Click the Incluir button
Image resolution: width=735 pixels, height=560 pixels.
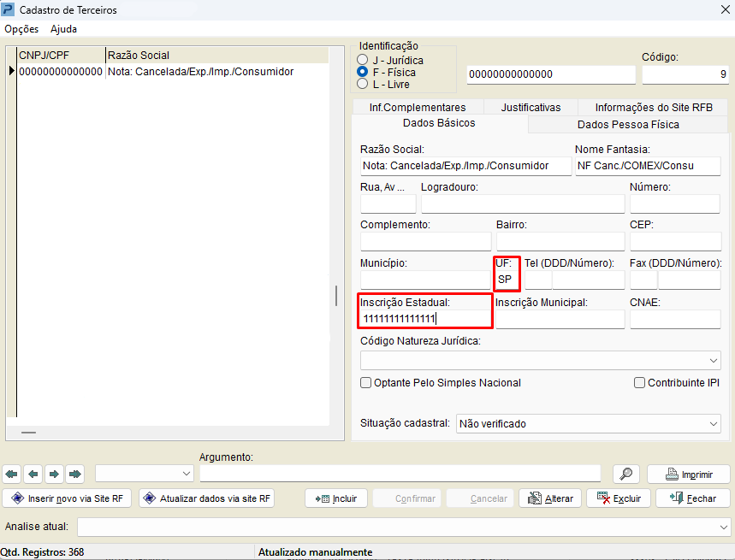[x=336, y=498]
